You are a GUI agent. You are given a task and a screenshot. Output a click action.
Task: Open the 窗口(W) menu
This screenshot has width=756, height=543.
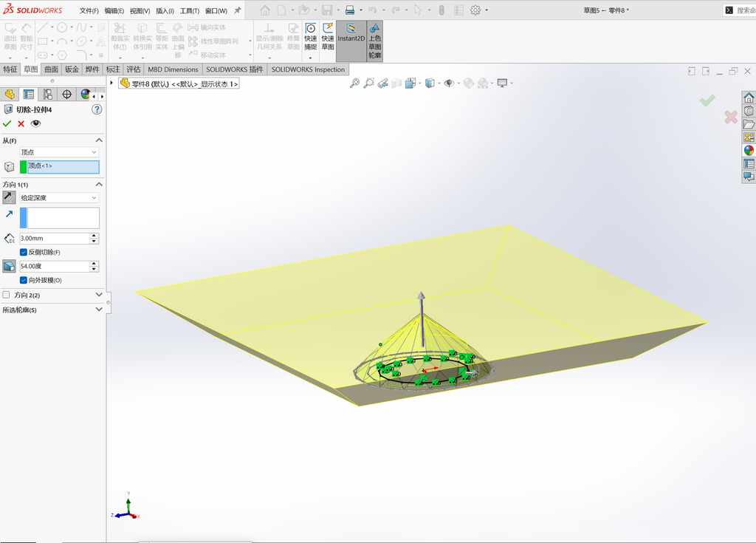(x=216, y=10)
